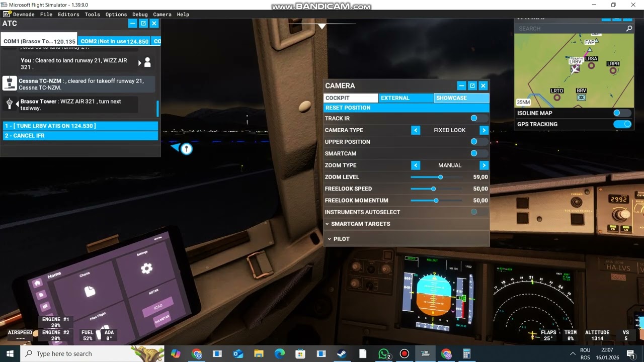This screenshot has width=644, height=362.
Task: Open Outlook from the taskbar
Action: [x=238, y=354]
